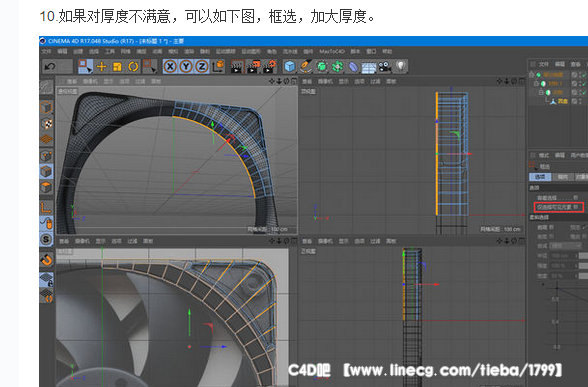Image resolution: width=588 pixels, height=387 pixels.
Task: Toggle Viewport Solo S icon
Action: (x=46, y=239)
